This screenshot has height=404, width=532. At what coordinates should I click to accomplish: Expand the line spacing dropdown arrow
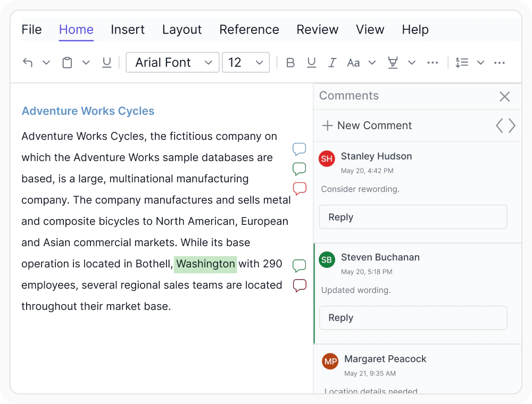[x=481, y=63]
